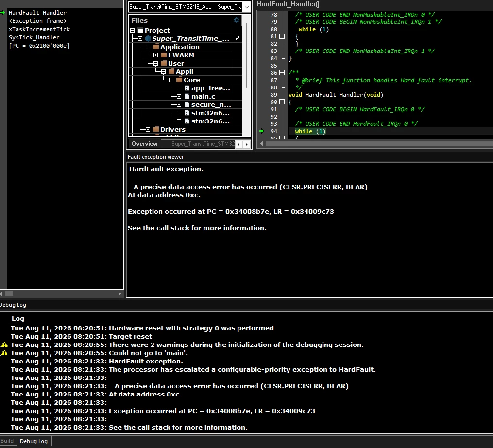Screen dimensions: 493x448
Task: Click line 89 'void HardFault_Handler(void)'
Action: pos(336,95)
